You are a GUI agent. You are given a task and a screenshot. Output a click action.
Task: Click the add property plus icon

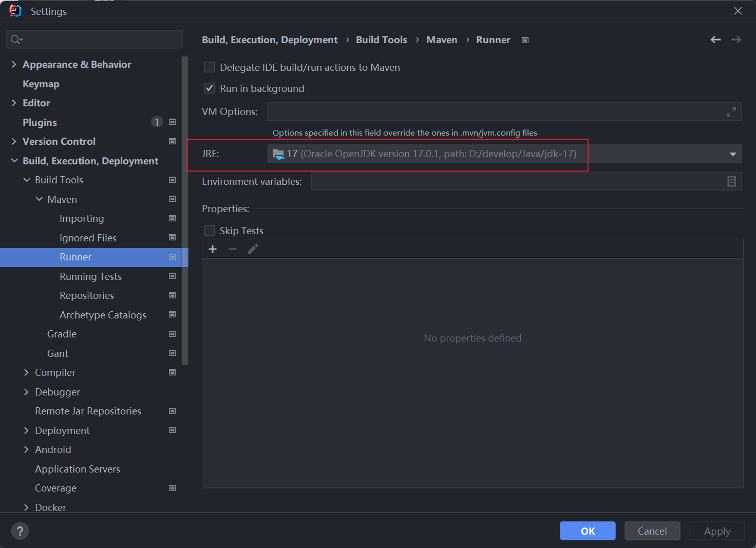tap(213, 249)
